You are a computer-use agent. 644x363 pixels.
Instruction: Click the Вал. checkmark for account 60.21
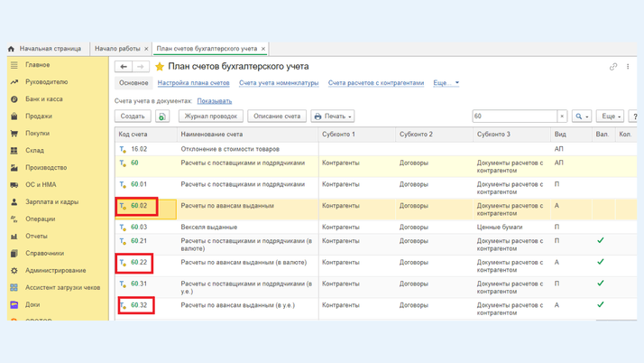pos(601,241)
